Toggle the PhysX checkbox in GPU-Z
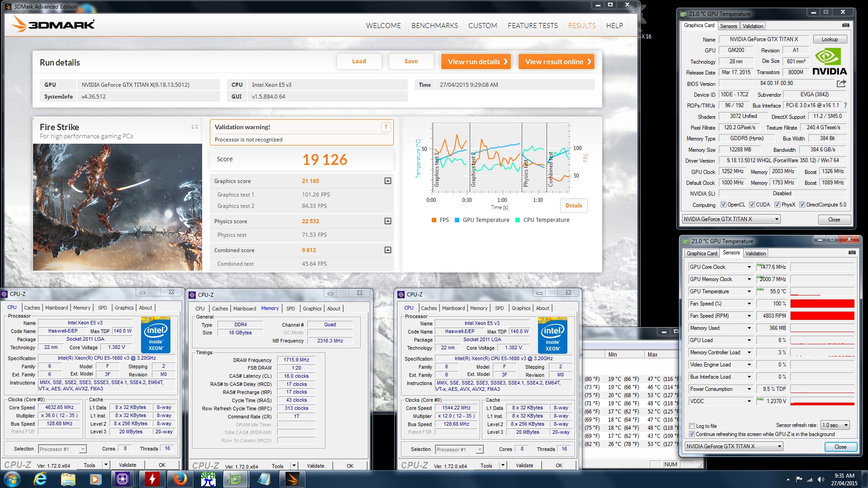 click(x=777, y=205)
